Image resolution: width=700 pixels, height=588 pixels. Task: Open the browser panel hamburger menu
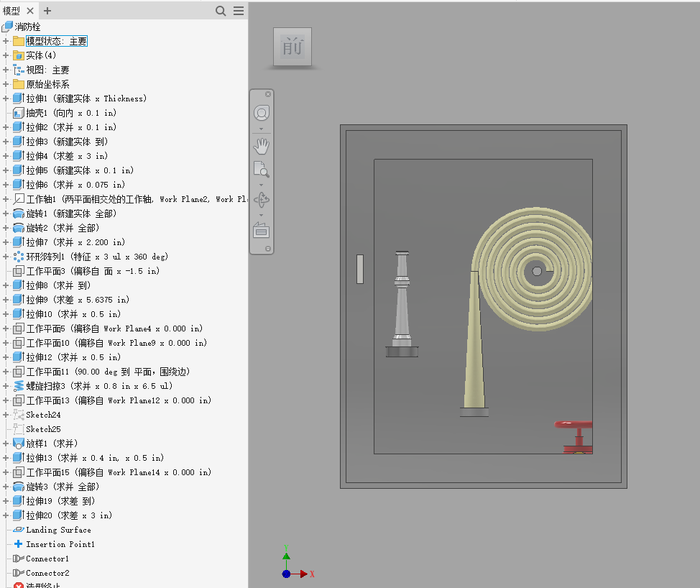pos(239,11)
